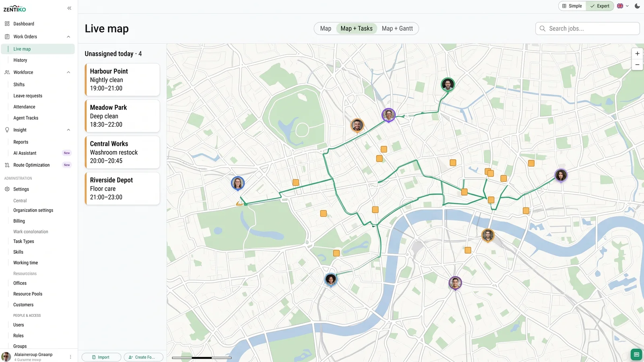644x362 pixels.
Task: Open the Harbour Point task card
Action: tap(122, 80)
